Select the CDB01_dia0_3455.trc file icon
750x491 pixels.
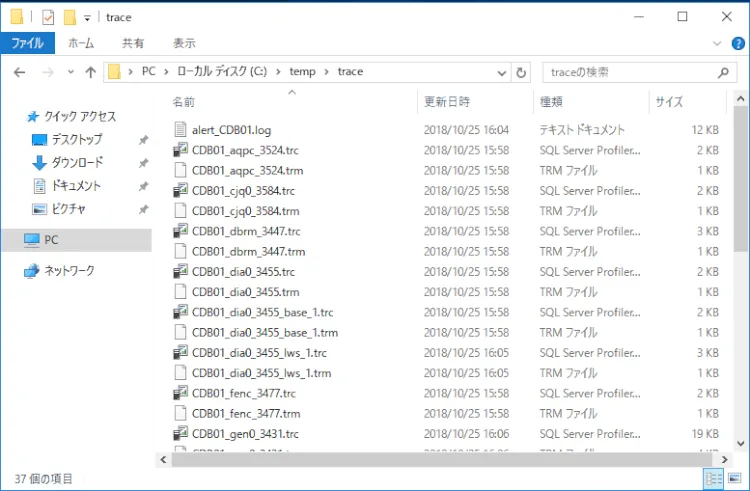click(180, 272)
